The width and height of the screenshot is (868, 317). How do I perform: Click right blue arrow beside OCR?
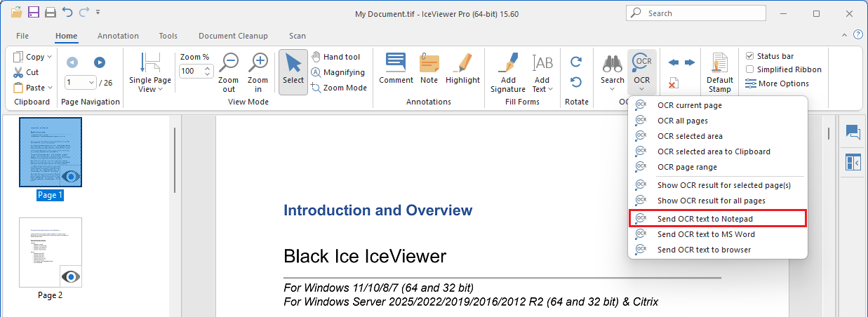point(690,62)
